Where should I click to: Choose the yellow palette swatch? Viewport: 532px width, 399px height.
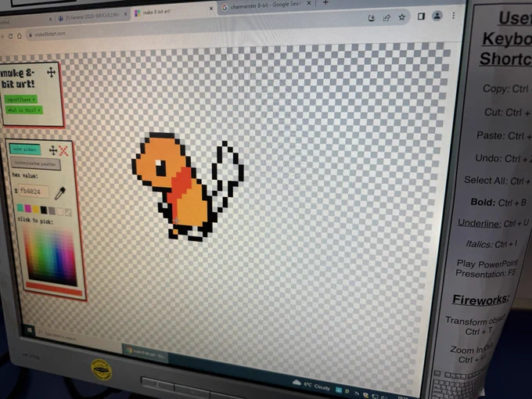coord(36,210)
